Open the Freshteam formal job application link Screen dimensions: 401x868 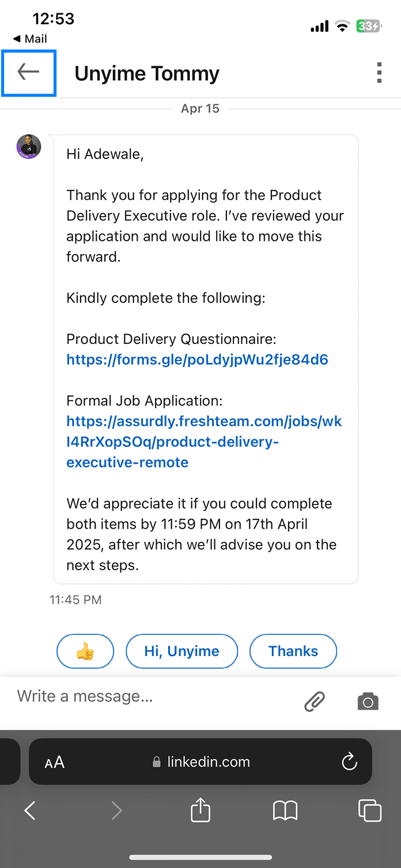click(x=204, y=442)
